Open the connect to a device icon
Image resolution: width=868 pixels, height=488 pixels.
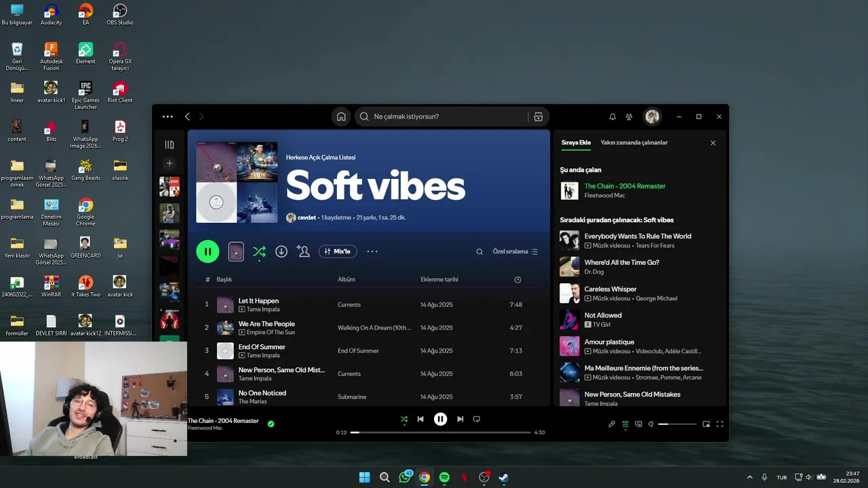click(x=639, y=424)
